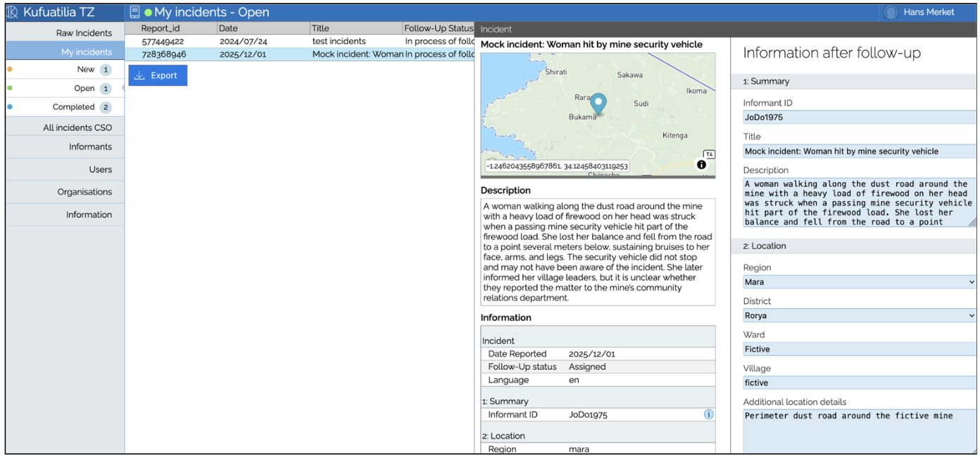Click the download icon on Export button
The width and height of the screenshot is (980, 456).
coord(139,75)
